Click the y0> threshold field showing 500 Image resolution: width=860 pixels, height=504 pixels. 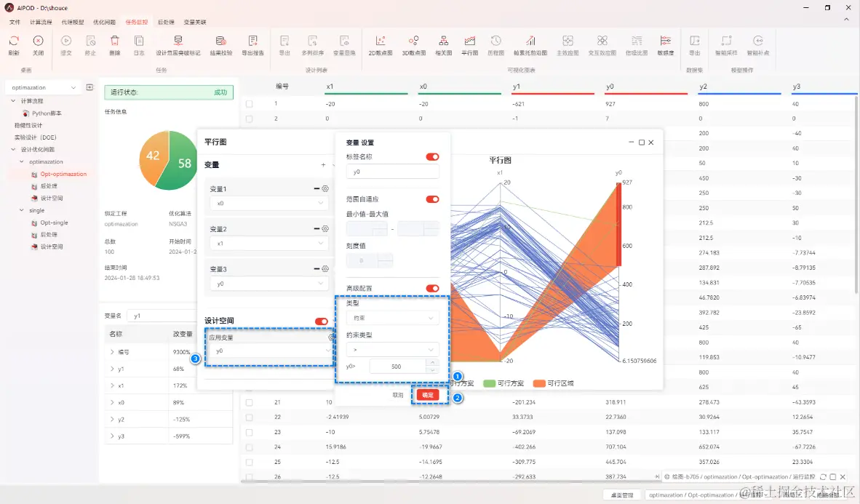tap(398, 367)
